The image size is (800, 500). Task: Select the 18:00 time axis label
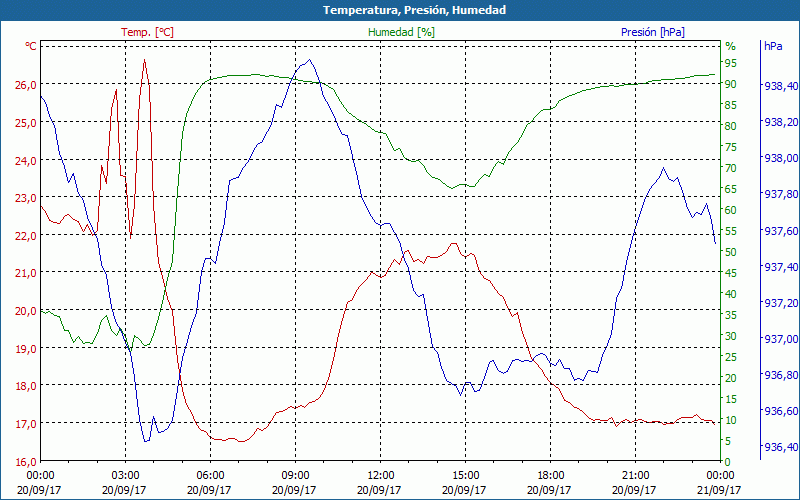pos(550,476)
